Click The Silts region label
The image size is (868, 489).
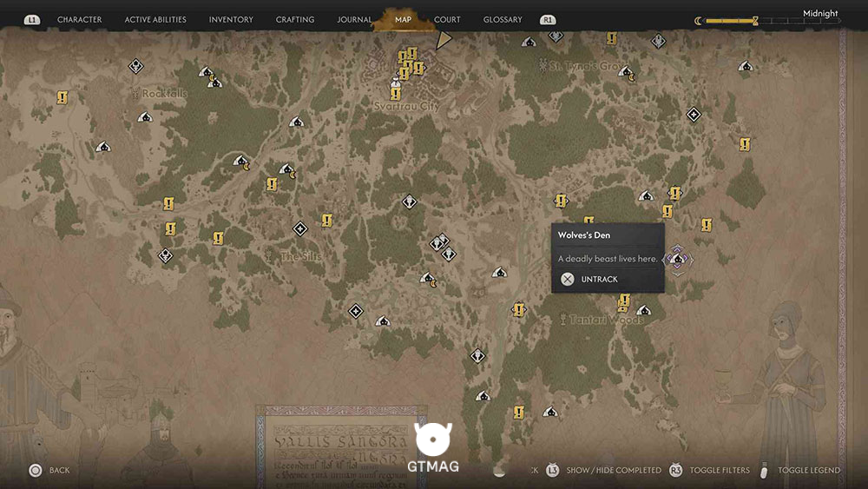pos(300,256)
